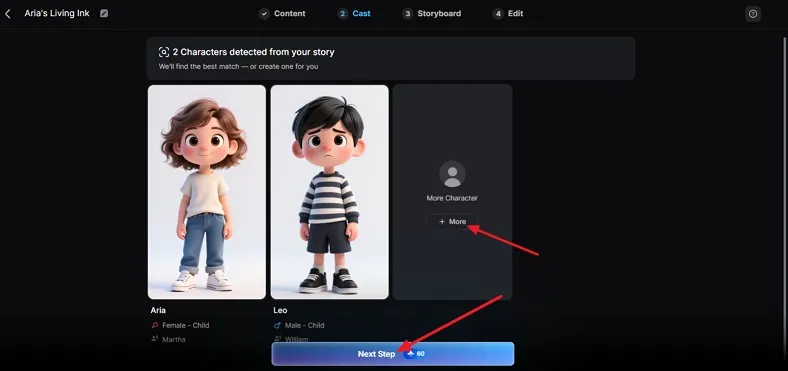
Task: Click the More Character avatar icon
Action: tap(452, 174)
